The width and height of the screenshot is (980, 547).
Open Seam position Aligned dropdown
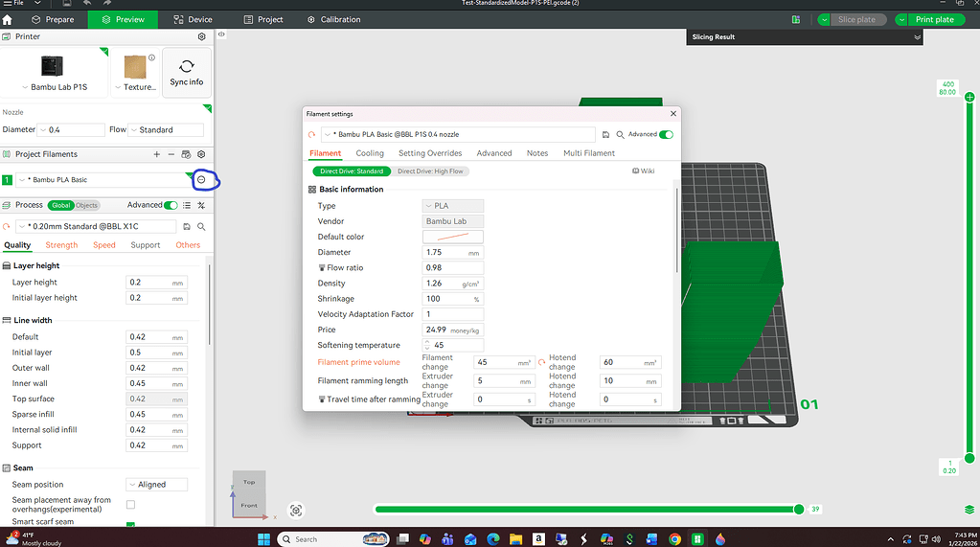click(157, 485)
